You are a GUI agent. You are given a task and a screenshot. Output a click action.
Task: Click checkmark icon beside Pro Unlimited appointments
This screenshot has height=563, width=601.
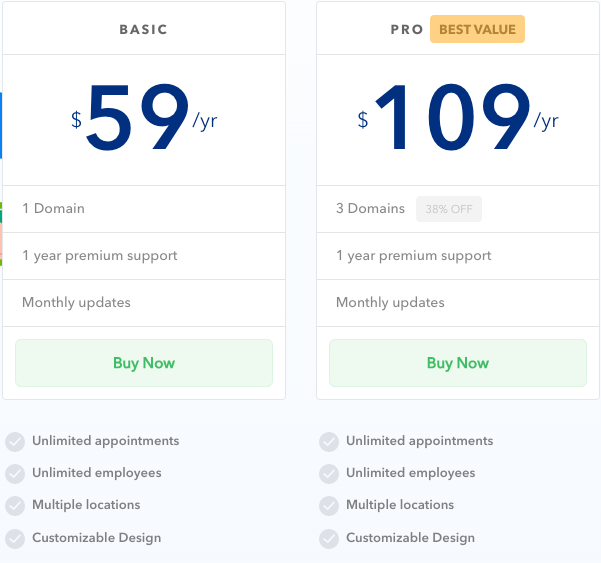click(x=329, y=442)
